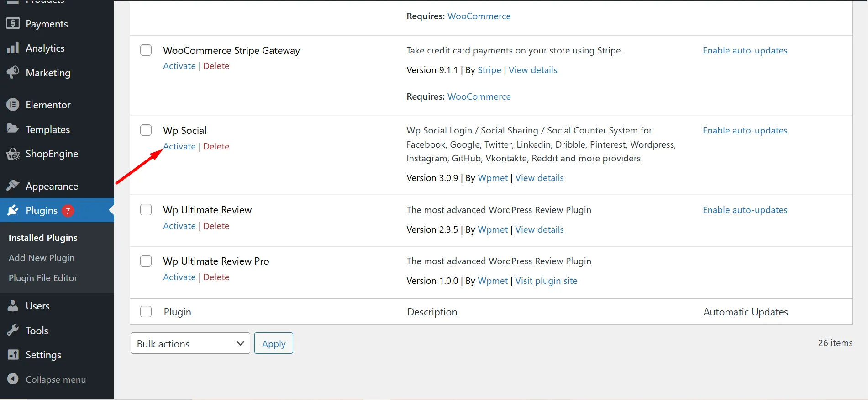Click Collapse menu label
This screenshot has width=868, height=400.
coord(56,379)
